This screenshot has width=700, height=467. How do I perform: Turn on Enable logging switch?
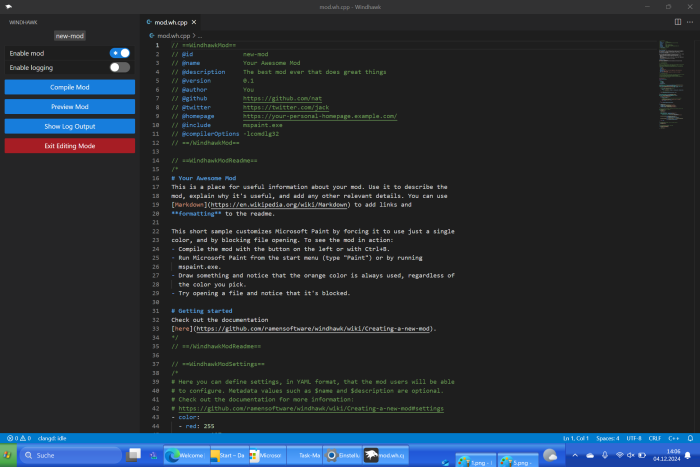coord(119,67)
